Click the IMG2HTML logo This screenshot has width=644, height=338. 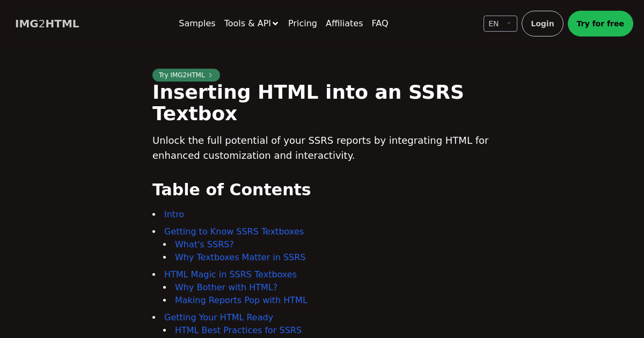(47, 24)
